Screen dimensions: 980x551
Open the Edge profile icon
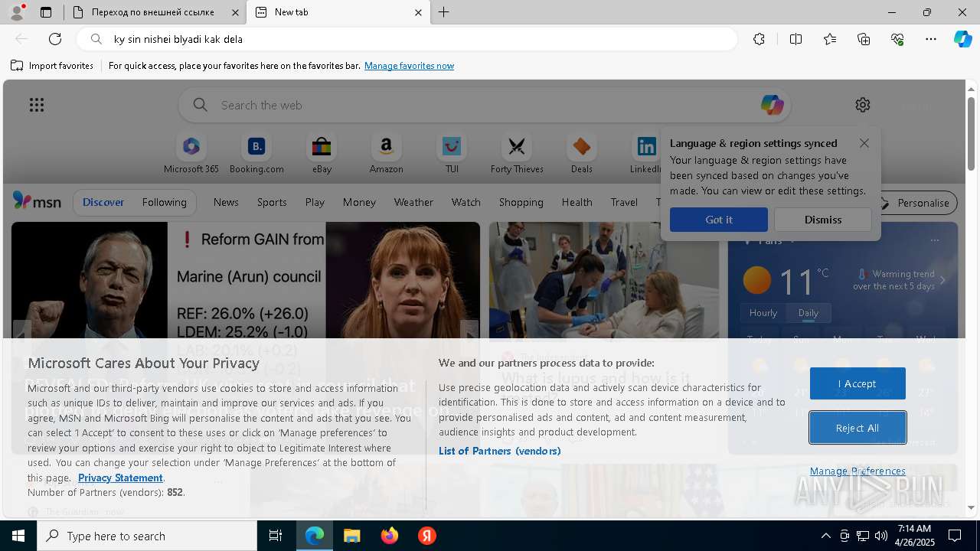17,12
